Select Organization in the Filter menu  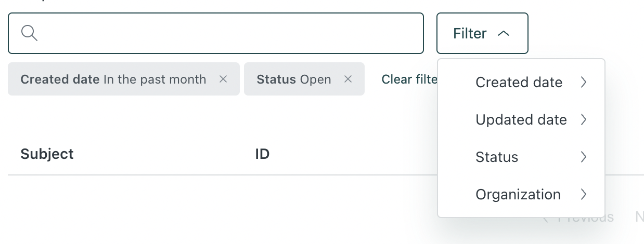pos(518,194)
